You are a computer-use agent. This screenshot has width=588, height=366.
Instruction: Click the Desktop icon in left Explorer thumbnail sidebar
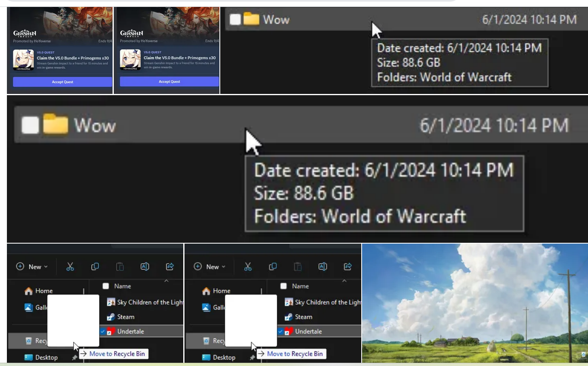coord(28,357)
